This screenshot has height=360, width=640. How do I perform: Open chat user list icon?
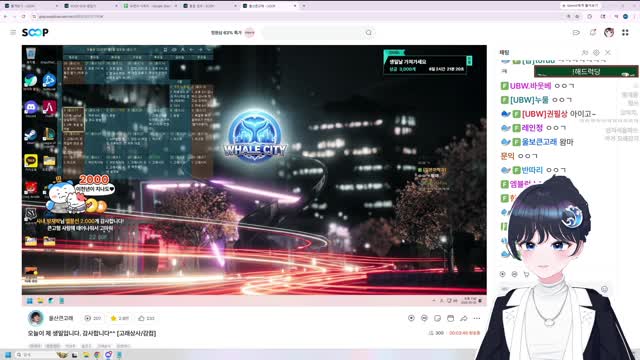[x=585, y=52]
